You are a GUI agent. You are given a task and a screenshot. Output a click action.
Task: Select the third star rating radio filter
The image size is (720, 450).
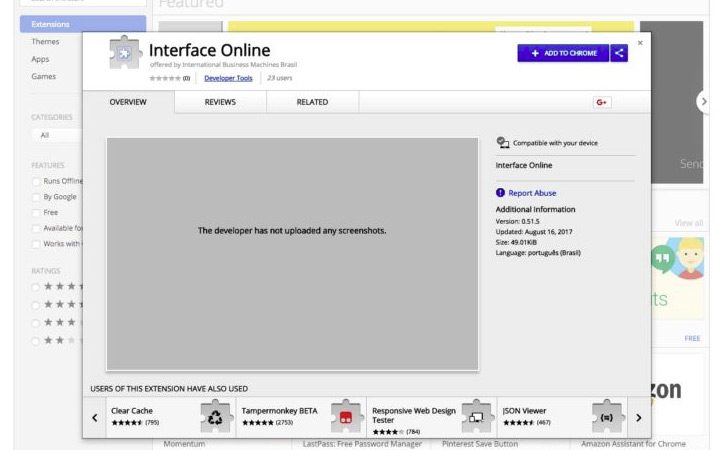tap(35, 323)
